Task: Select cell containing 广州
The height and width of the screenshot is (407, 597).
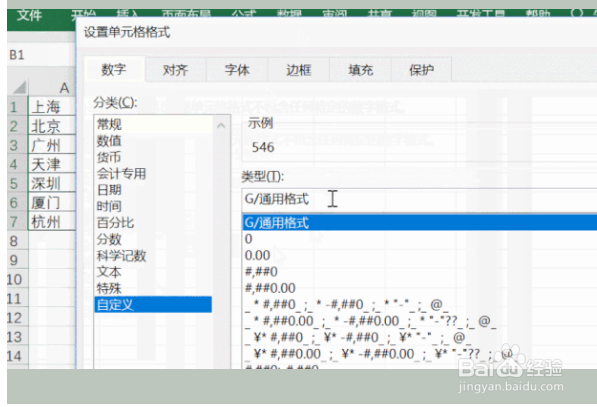Action: [x=52, y=145]
